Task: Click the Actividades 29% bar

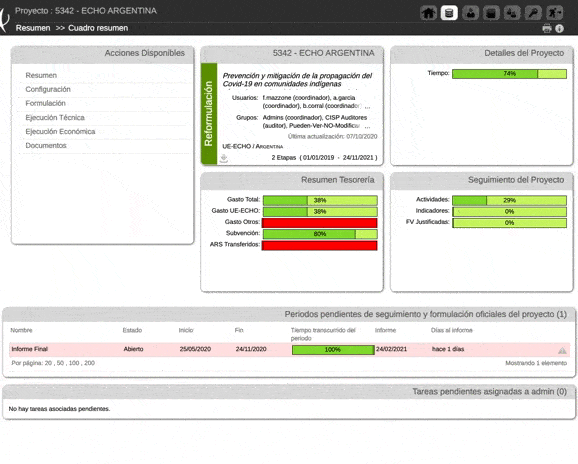Action: (x=509, y=200)
